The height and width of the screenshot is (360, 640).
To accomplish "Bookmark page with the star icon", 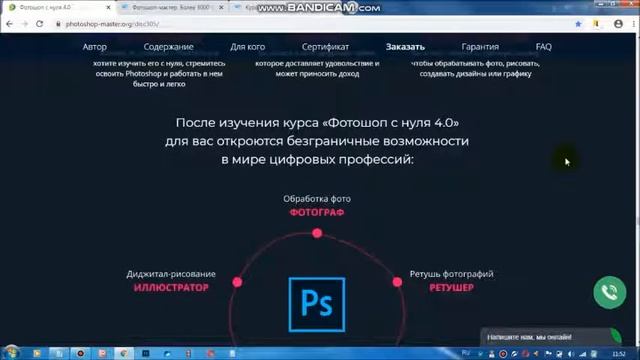I will [578, 24].
